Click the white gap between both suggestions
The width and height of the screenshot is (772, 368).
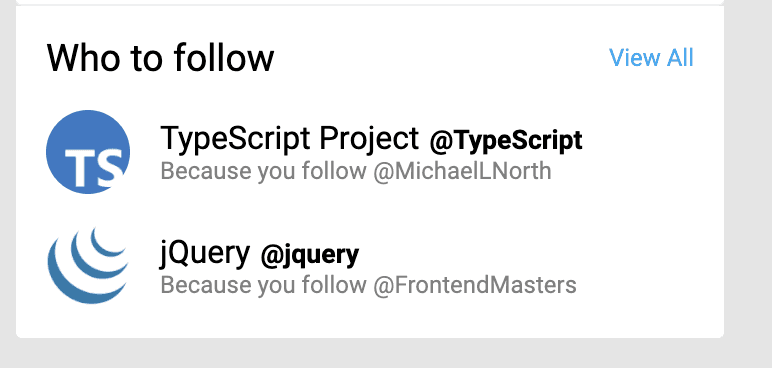click(x=369, y=209)
